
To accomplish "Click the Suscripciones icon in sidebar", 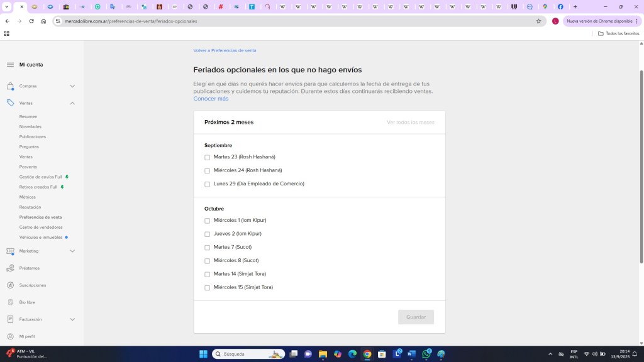I will point(10,285).
